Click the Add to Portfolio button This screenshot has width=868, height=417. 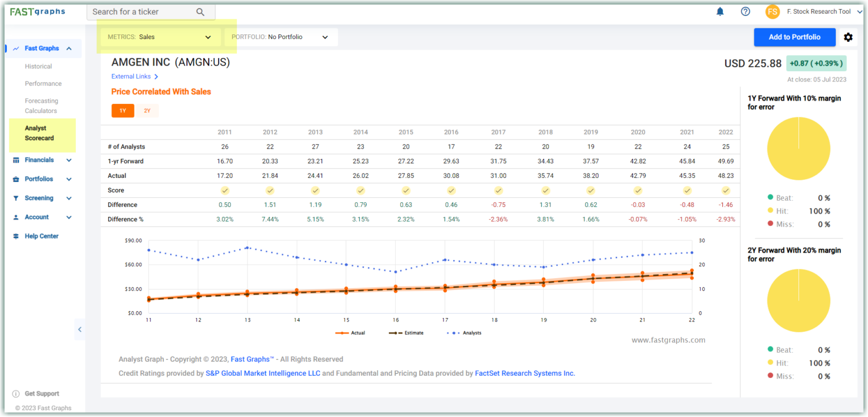795,37
